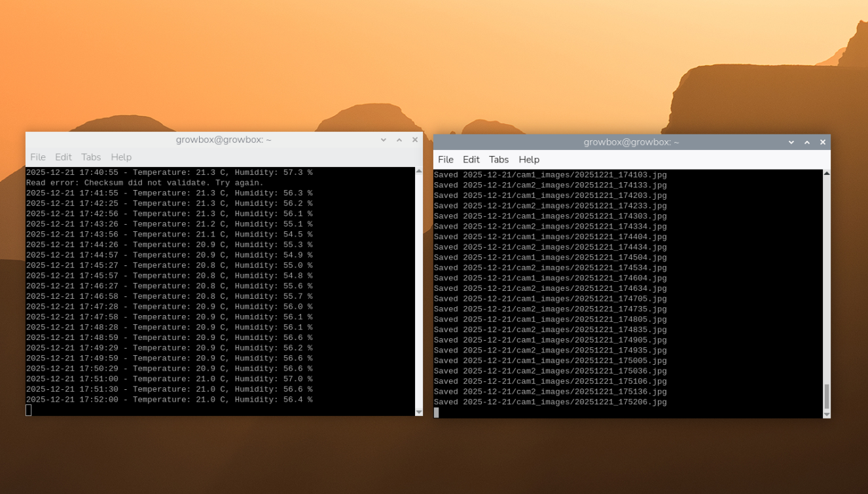
Task: Open File menu in saved images terminal
Action: click(x=446, y=160)
